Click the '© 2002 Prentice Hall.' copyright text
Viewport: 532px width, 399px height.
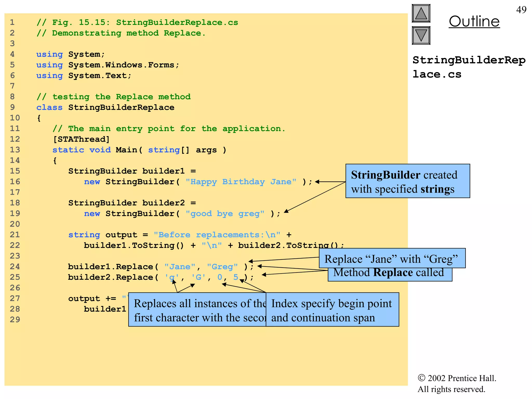tap(457, 378)
